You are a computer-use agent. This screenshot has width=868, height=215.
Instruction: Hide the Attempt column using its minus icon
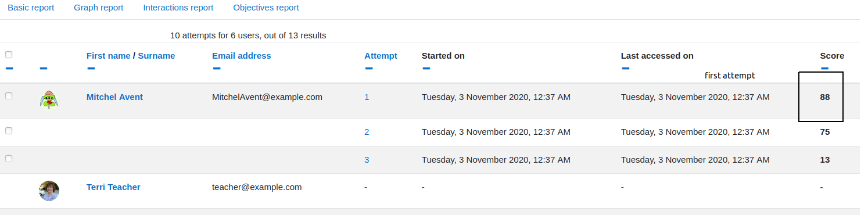[x=369, y=69]
